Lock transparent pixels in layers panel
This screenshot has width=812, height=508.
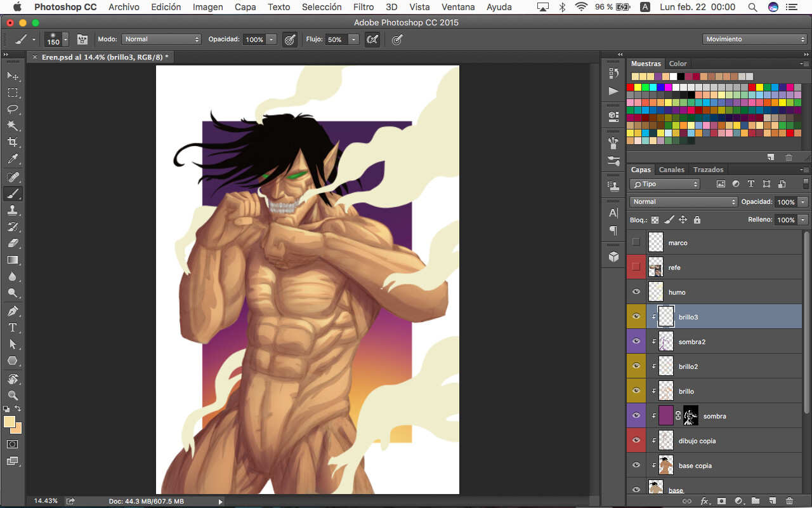coord(655,220)
